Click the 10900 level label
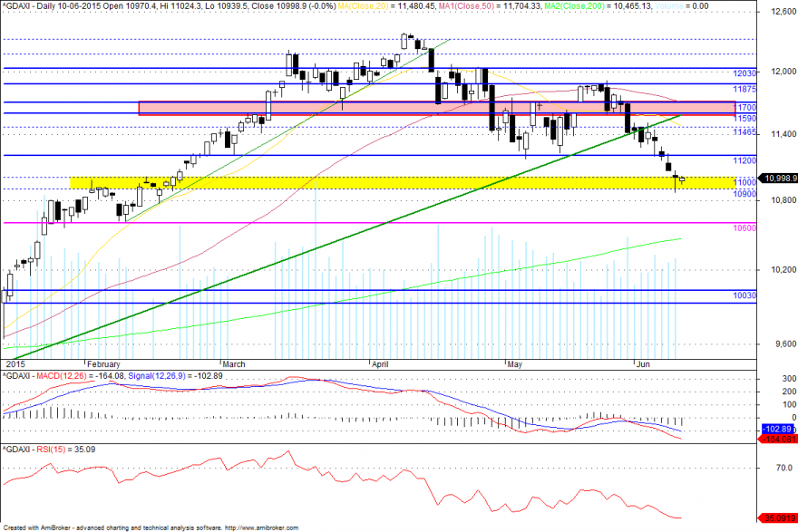This screenshot has height=532, width=798. (744, 194)
